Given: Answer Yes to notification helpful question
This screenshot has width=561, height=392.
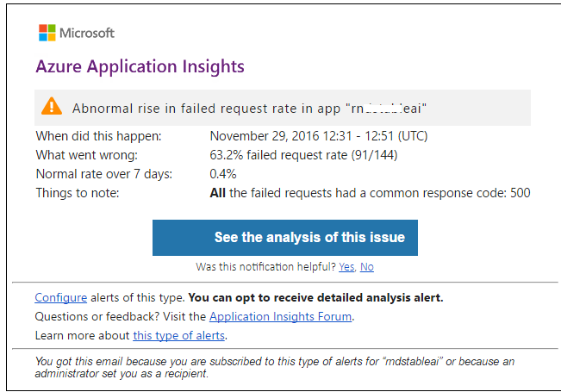Looking at the screenshot, I should (346, 267).
